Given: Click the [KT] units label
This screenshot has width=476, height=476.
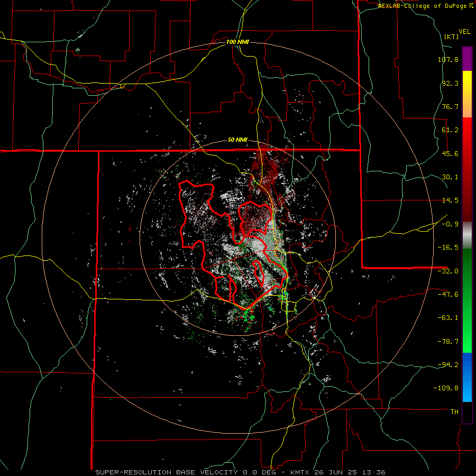Looking at the screenshot, I should click(x=452, y=36).
